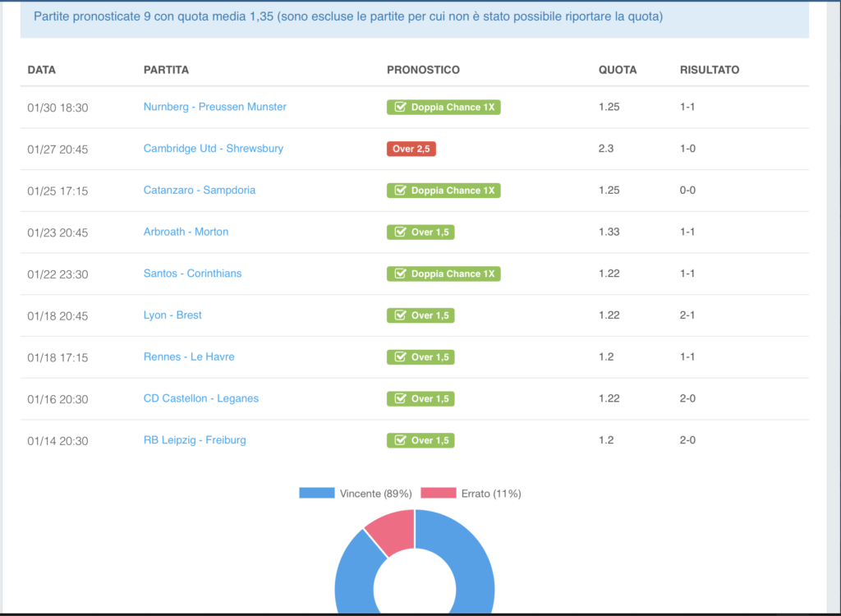
Task: Click the checkmark icon in Catanzaro's Doppia Chance badge
Action: point(400,191)
